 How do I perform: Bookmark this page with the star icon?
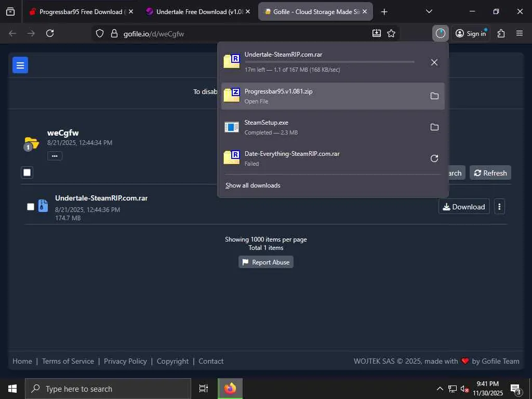pos(391,33)
